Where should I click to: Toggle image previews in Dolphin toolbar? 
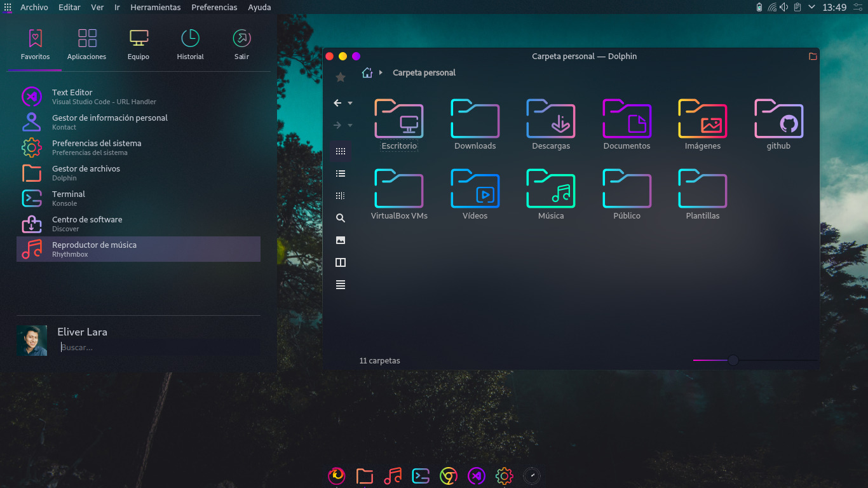pyautogui.click(x=341, y=240)
